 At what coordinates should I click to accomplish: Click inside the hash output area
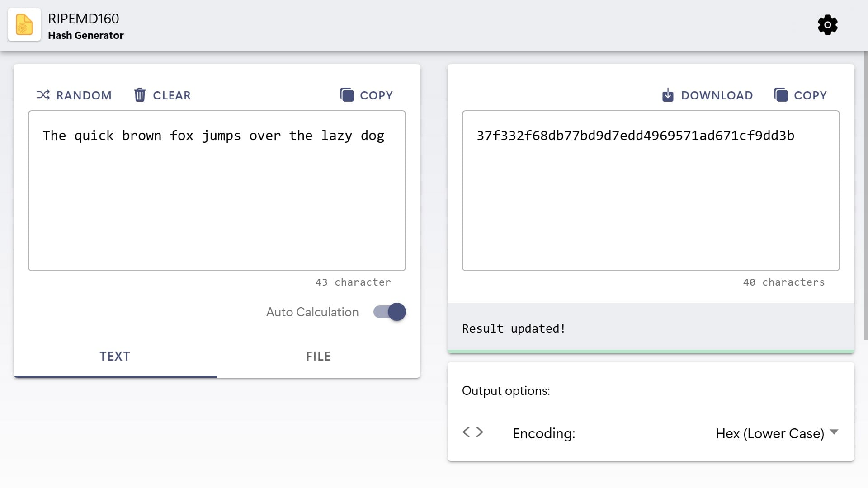[651, 191]
